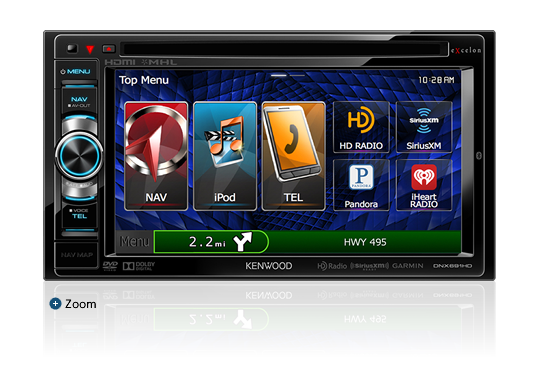This screenshot has height=380, width=538.
Task: Open the iHeart RADIO app icon
Action: 424,185
